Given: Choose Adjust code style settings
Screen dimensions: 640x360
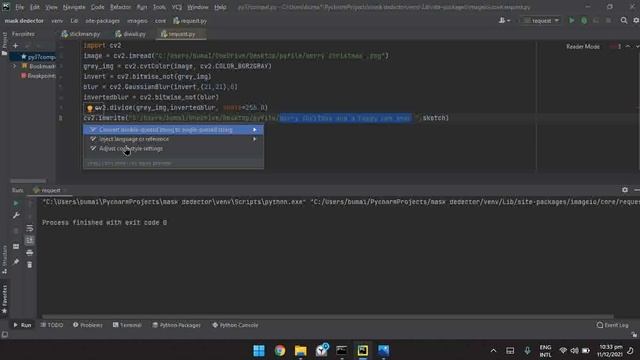Looking at the screenshot, I should pyautogui.click(x=173, y=149).
